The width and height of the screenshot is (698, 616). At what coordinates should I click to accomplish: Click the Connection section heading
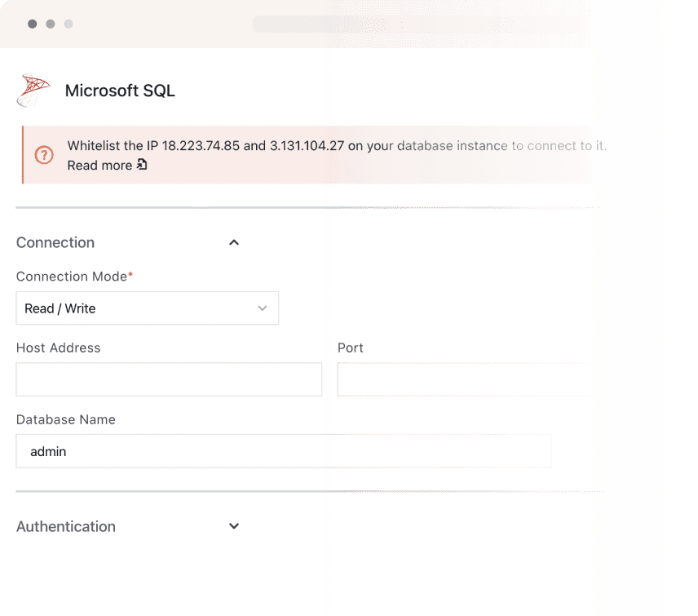point(55,242)
